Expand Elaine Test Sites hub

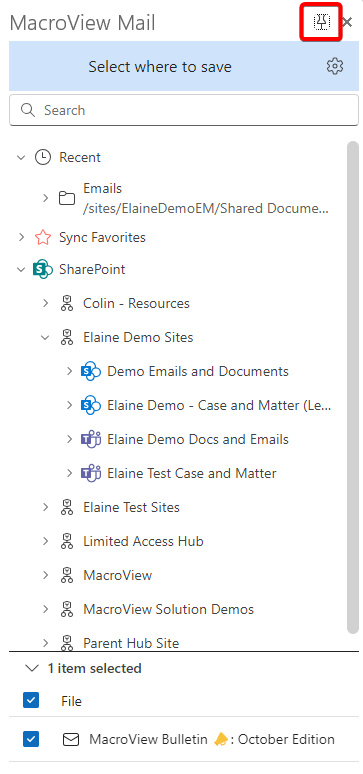click(45, 507)
